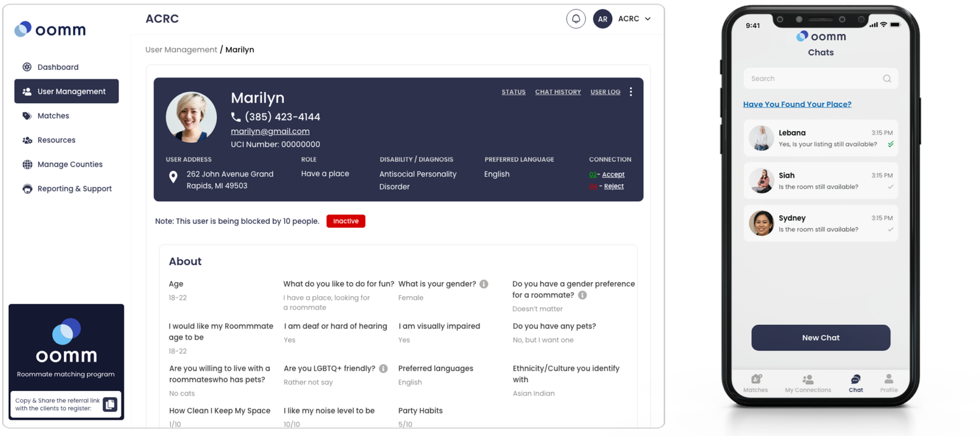The image size is (980, 436).
Task: Click the info icon beside gender question
Action: [x=484, y=284]
